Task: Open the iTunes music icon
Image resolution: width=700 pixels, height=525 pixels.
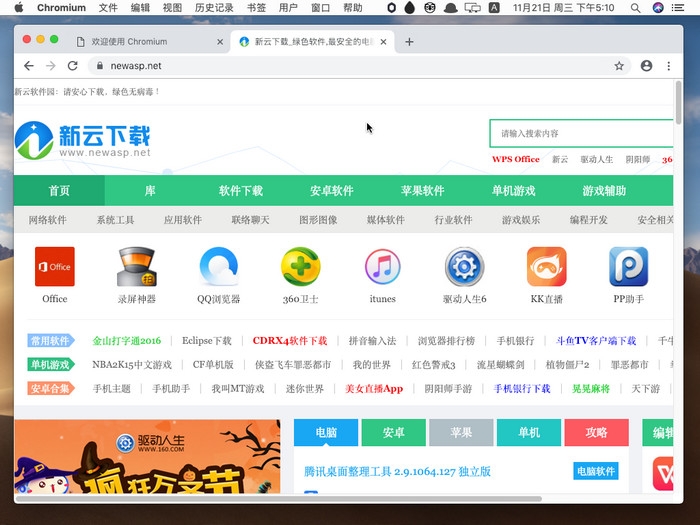Action: pos(382,267)
